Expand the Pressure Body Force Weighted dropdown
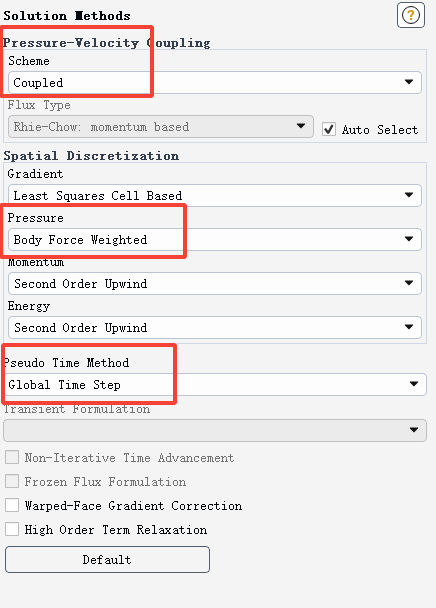Image resolution: width=436 pixels, height=608 pixels. pyautogui.click(x=215, y=240)
